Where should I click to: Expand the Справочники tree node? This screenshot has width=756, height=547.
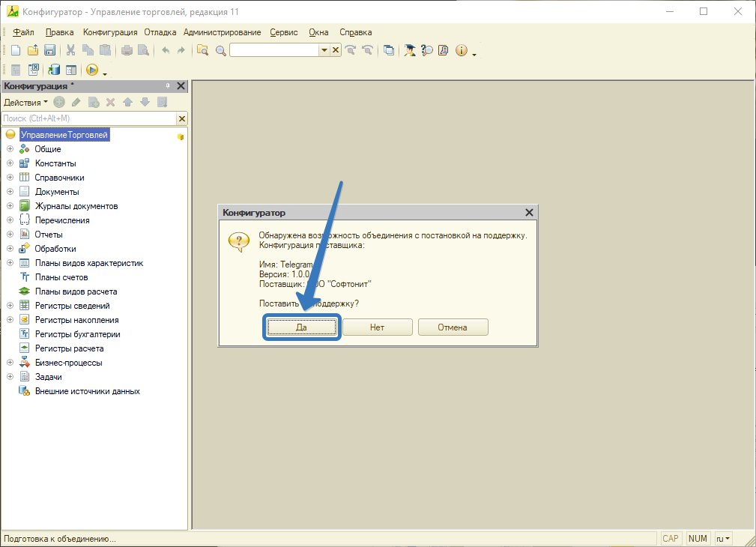(10, 178)
